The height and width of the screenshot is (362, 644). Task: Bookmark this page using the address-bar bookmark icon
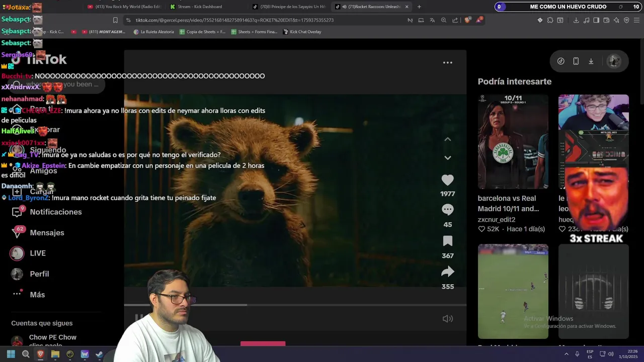click(x=115, y=20)
